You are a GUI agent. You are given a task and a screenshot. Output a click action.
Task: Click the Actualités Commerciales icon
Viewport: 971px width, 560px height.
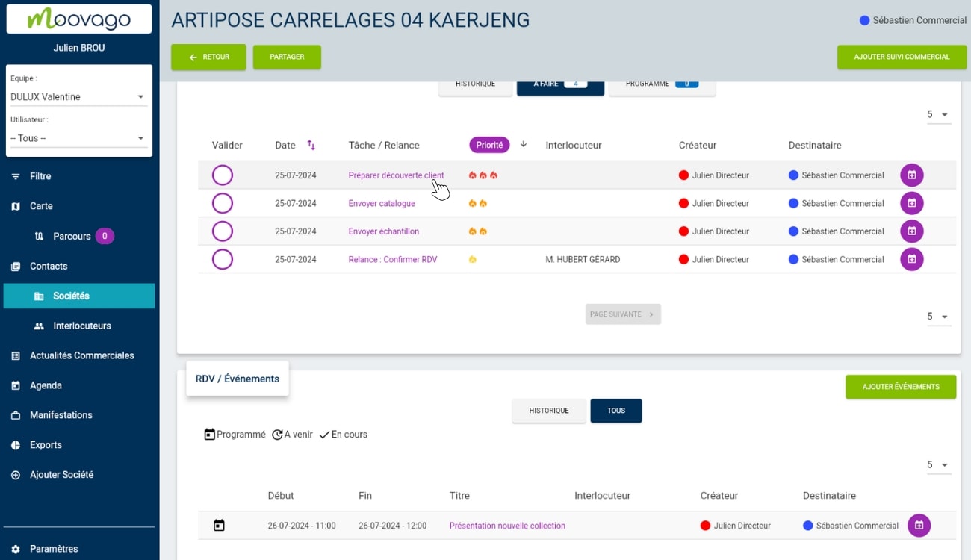tap(16, 355)
